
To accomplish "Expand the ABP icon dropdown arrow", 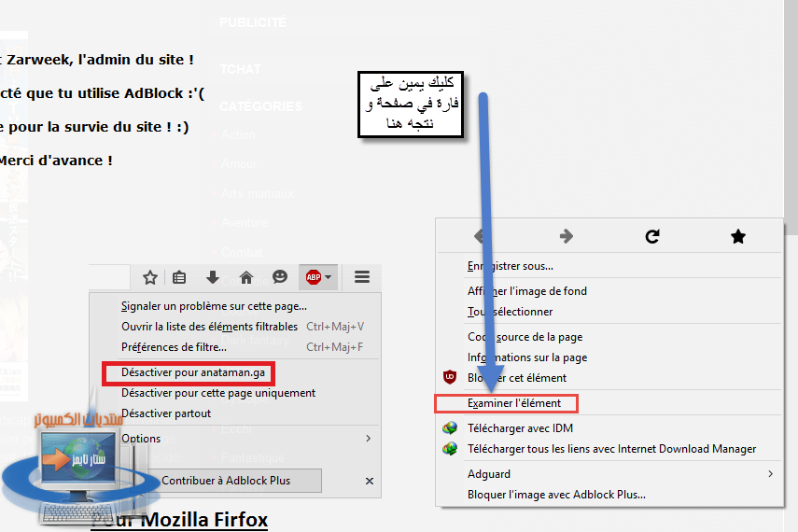I will point(329,277).
